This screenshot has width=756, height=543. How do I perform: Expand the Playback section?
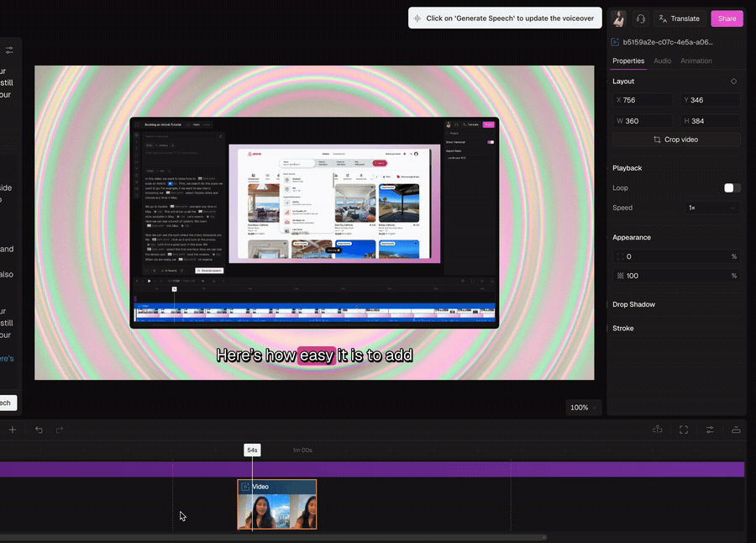click(x=627, y=168)
